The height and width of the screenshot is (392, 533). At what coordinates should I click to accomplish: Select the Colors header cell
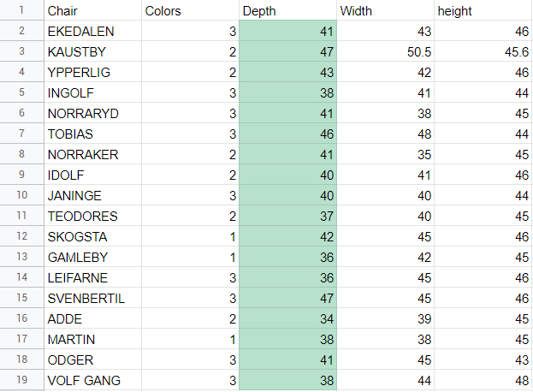point(190,10)
